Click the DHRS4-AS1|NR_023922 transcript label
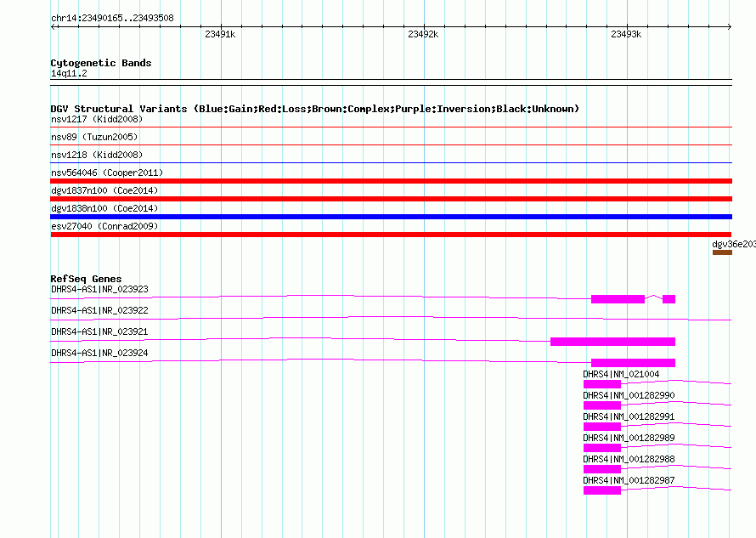This screenshot has width=756, height=538. point(99,310)
